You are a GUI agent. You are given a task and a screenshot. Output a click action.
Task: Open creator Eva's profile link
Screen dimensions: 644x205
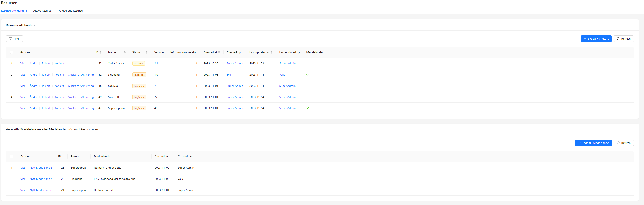229,75
